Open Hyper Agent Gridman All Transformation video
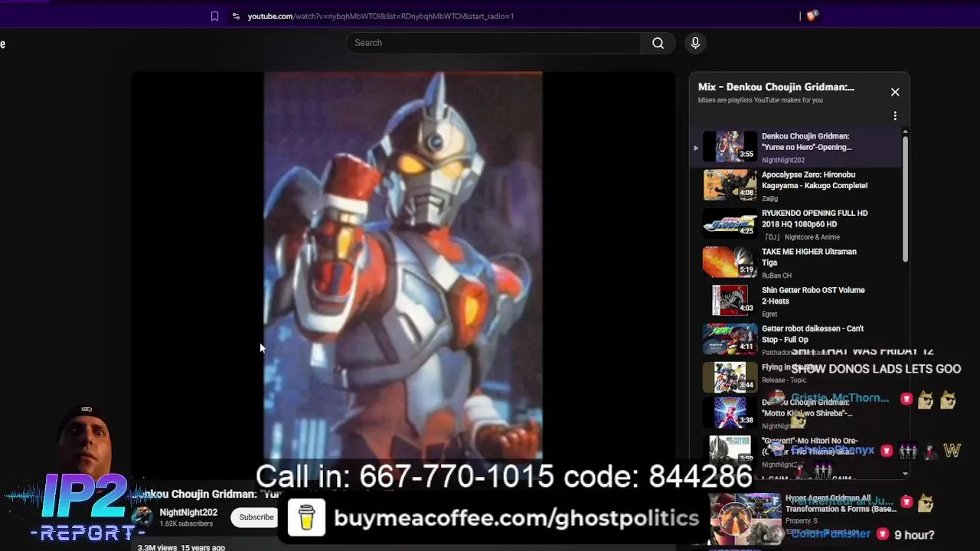The width and height of the screenshot is (980, 551). click(841, 504)
